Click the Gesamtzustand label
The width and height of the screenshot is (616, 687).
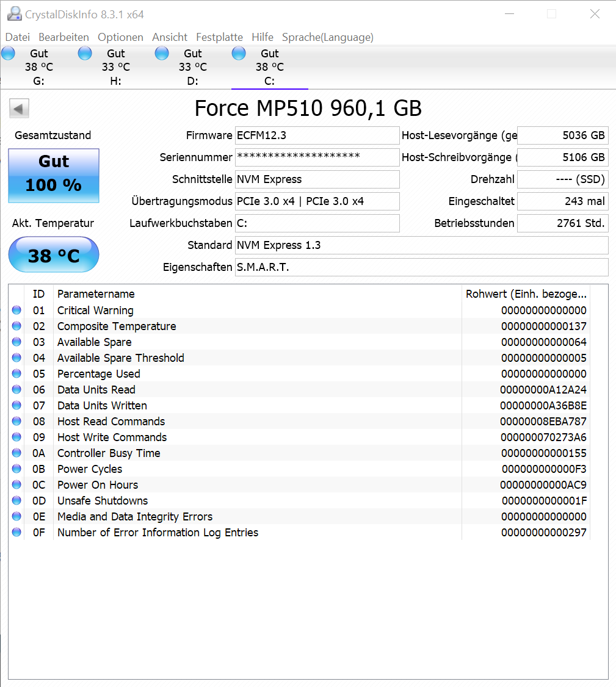coord(53,135)
